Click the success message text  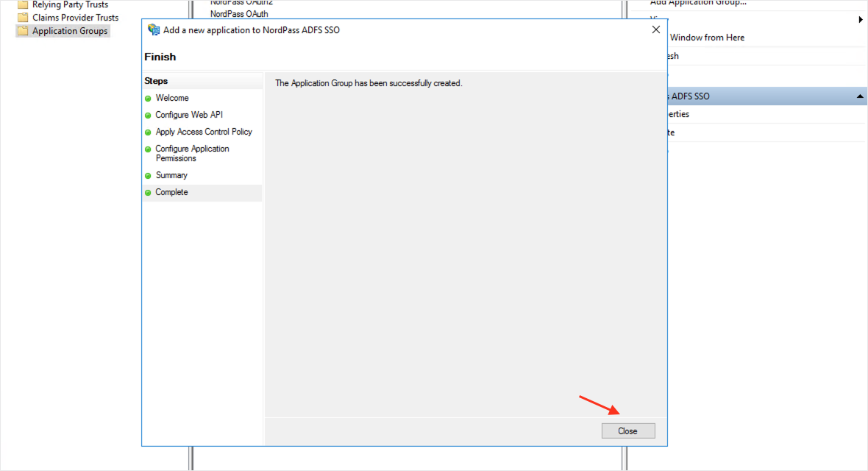(x=368, y=83)
